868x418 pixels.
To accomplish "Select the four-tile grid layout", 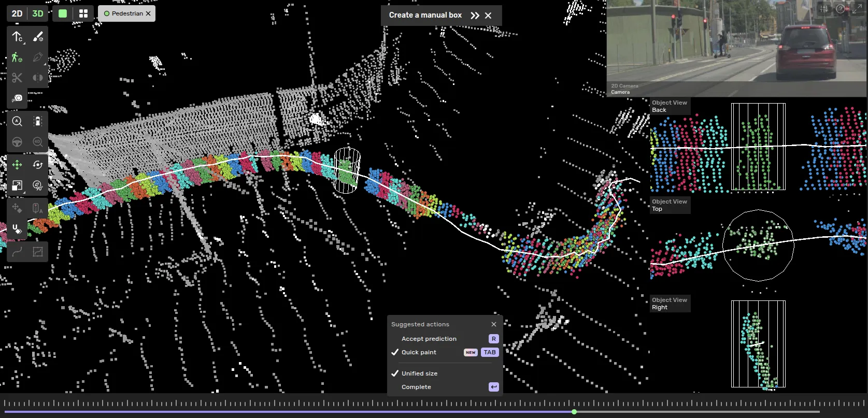I will coord(83,13).
